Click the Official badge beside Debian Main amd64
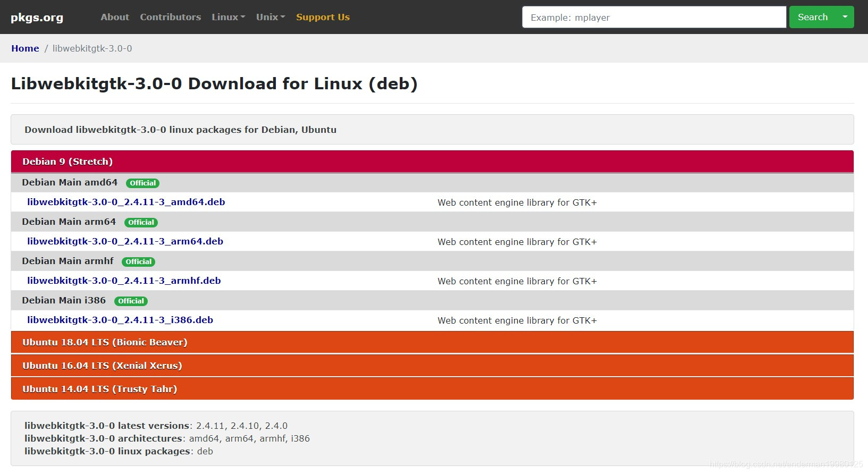868x474 pixels. click(x=142, y=183)
